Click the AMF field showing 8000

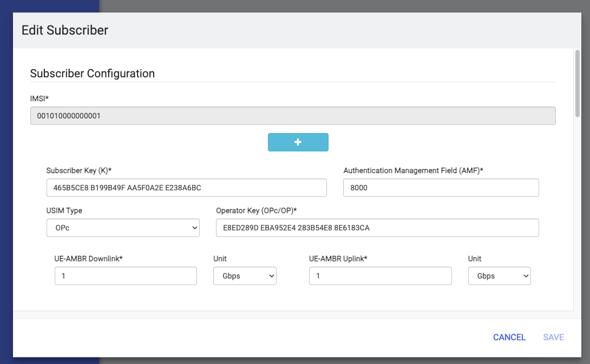click(441, 188)
